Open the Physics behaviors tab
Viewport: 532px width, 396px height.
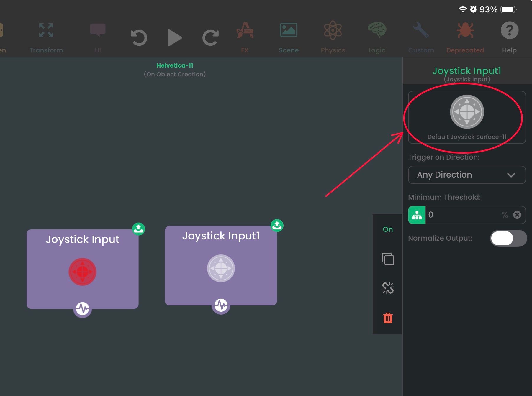pos(333,37)
